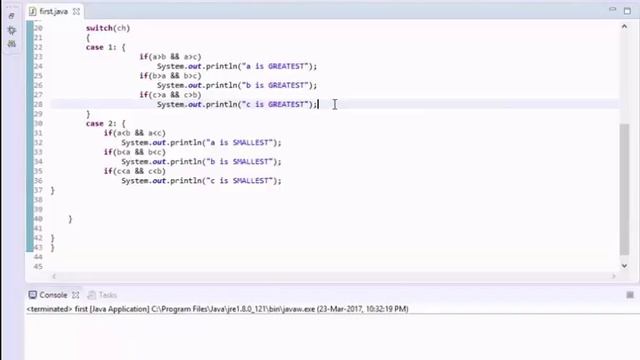
Task: Click the closing brace on line 40
Action: pyautogui.click(x=70, y=219)
